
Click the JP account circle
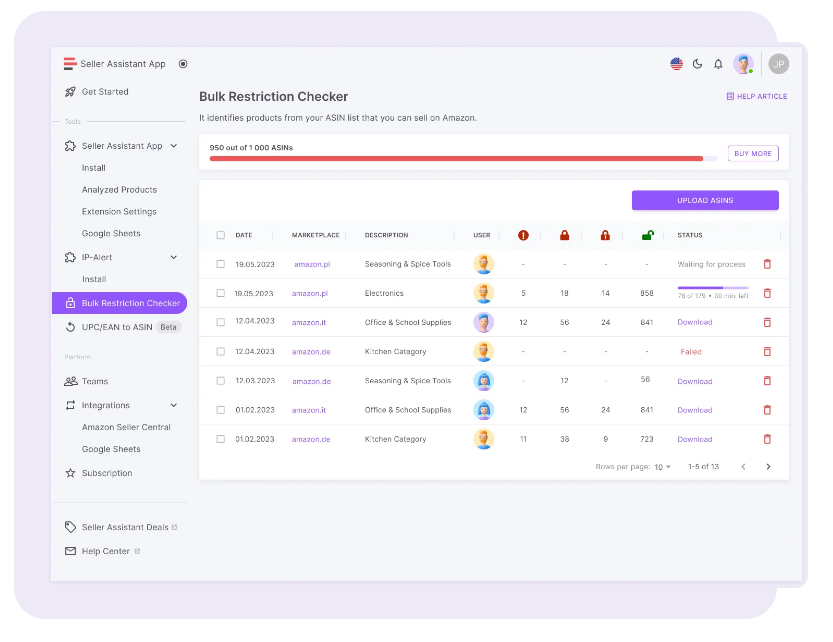point(777,63)
